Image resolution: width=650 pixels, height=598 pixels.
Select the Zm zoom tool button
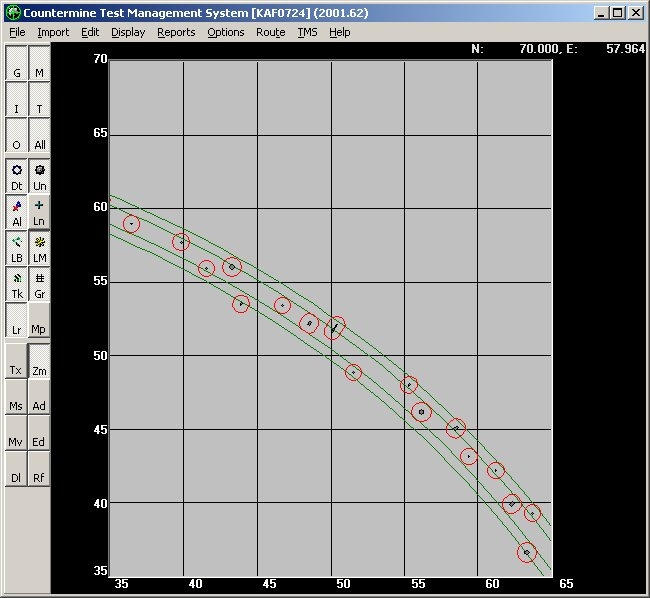(x=39, y=361)
